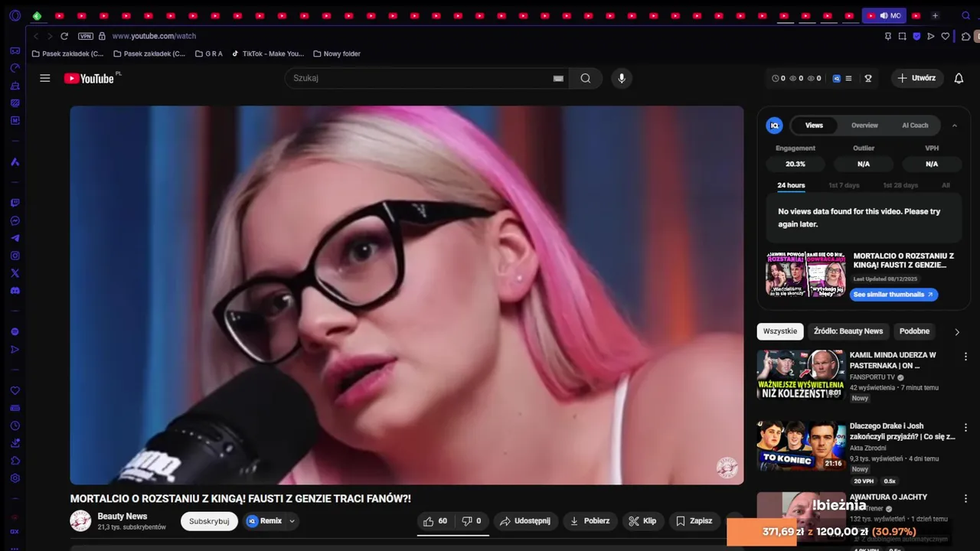
Task: Go to the YouTube home logo
Action: click(89, 78)
